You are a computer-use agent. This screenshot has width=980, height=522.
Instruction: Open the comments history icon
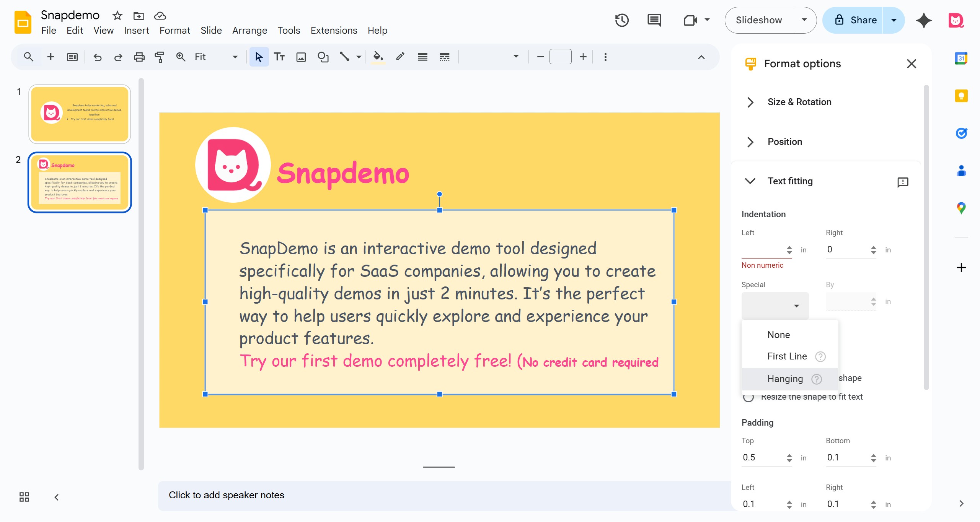pos(654,20)
